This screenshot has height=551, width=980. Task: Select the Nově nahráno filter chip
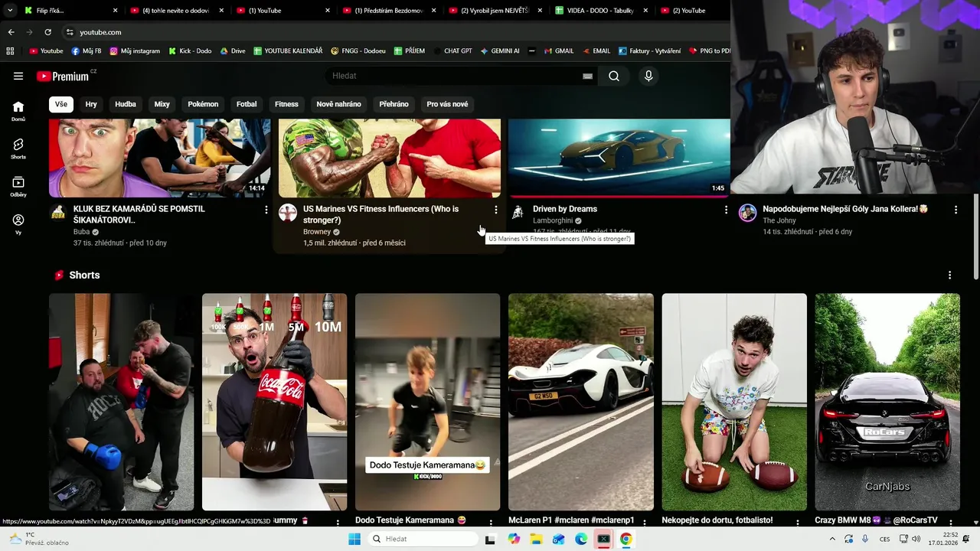338,104
